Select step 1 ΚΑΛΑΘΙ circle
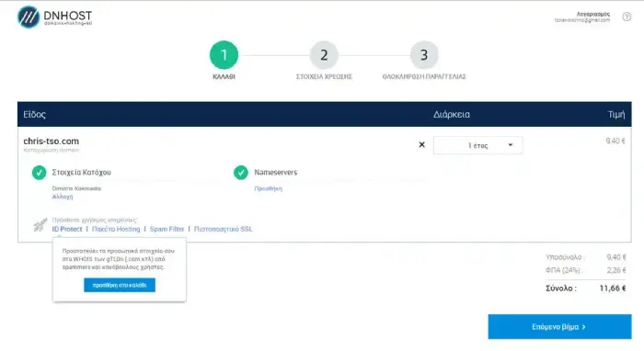Viewport: 644px width, 351px height. [x=224, y=55]
